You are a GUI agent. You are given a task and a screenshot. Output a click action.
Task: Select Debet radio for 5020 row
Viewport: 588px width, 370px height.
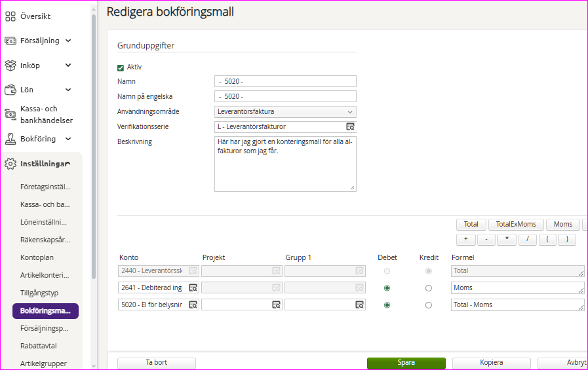coord(387,305)
